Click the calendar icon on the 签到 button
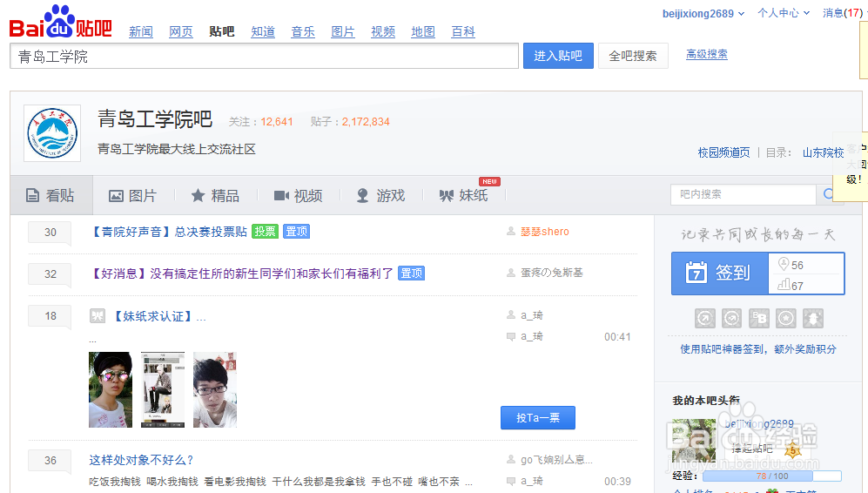 pyautogui.click(x=696, y=273)
